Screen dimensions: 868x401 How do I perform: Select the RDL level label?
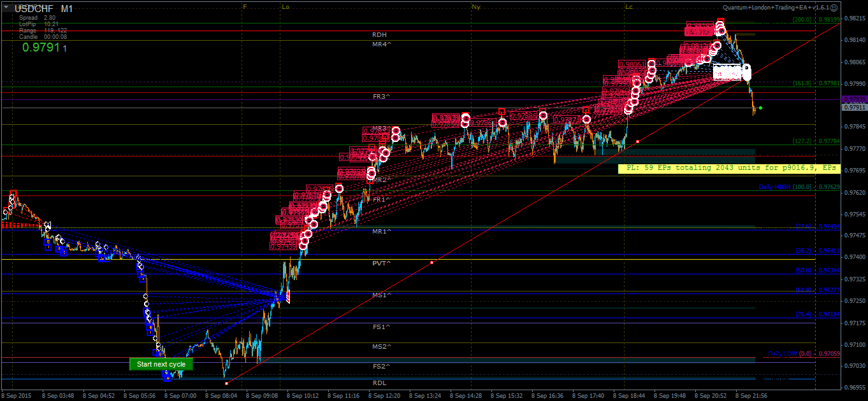[380, 383]
